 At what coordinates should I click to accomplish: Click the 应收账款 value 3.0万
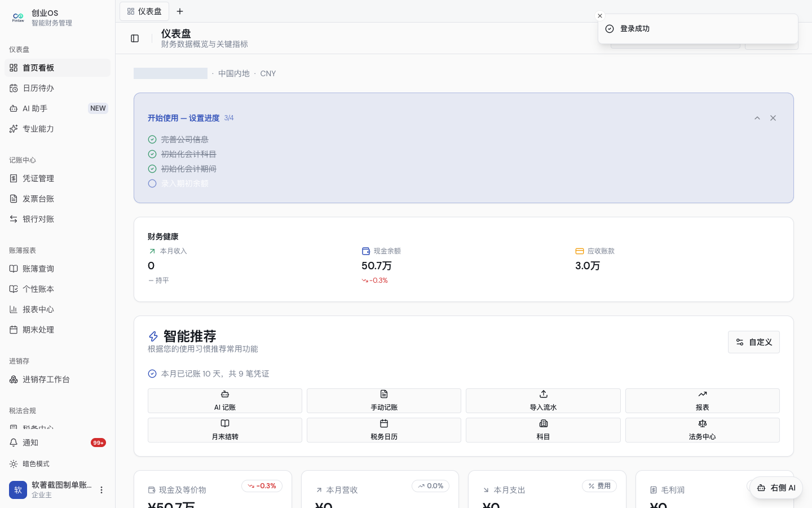pos(588,266)
